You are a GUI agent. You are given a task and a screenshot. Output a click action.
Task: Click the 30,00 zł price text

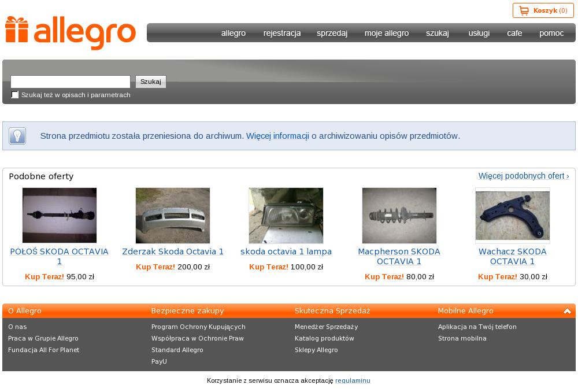(x=533, y=276)
